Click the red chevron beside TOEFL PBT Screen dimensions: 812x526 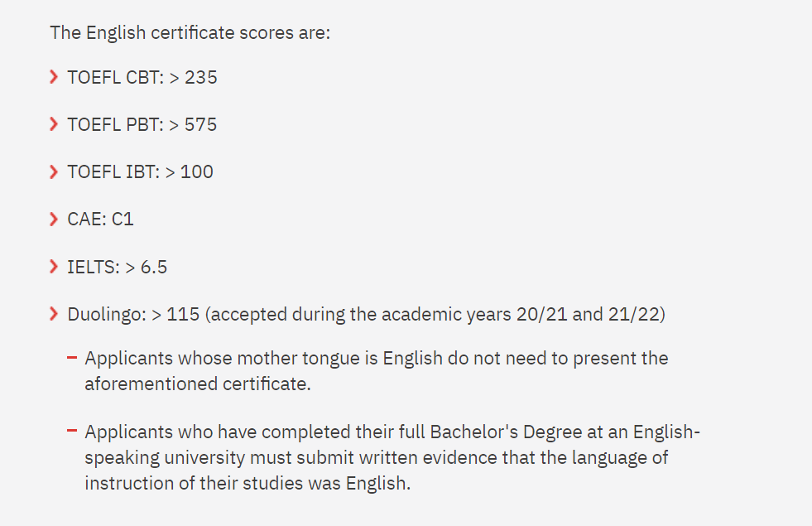pos(54,124)
